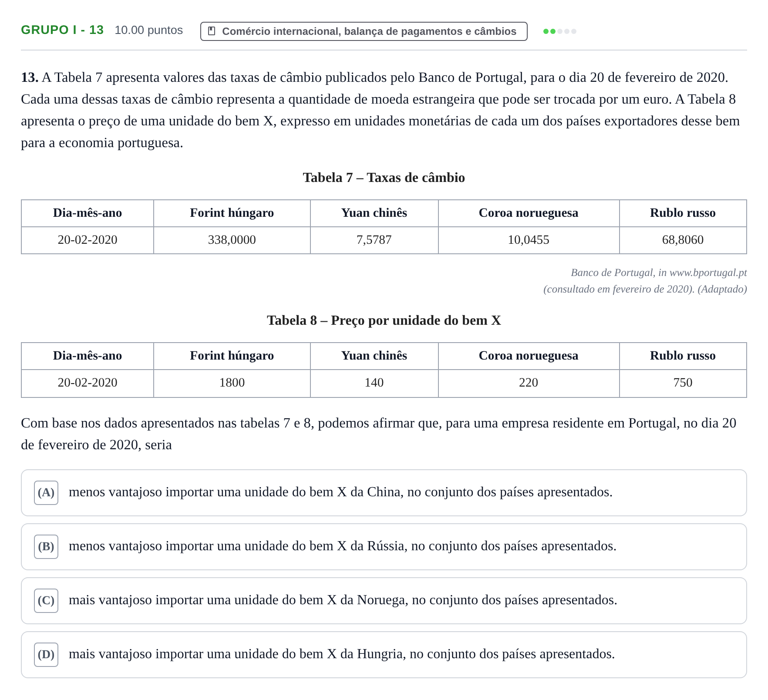The image size is (768, 700).
Task: Click the 20-02-2020 date in Tabela 8
Action: coord(88,383)
